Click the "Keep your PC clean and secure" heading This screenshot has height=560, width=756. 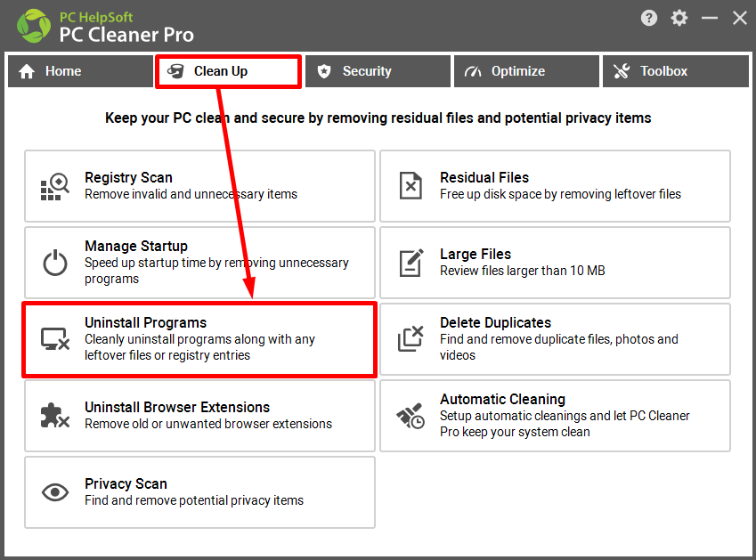pyautogui.click(x=378, y=118)
